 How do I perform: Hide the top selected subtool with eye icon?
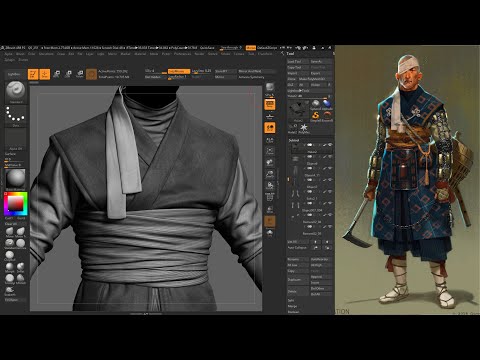[330, 145]
